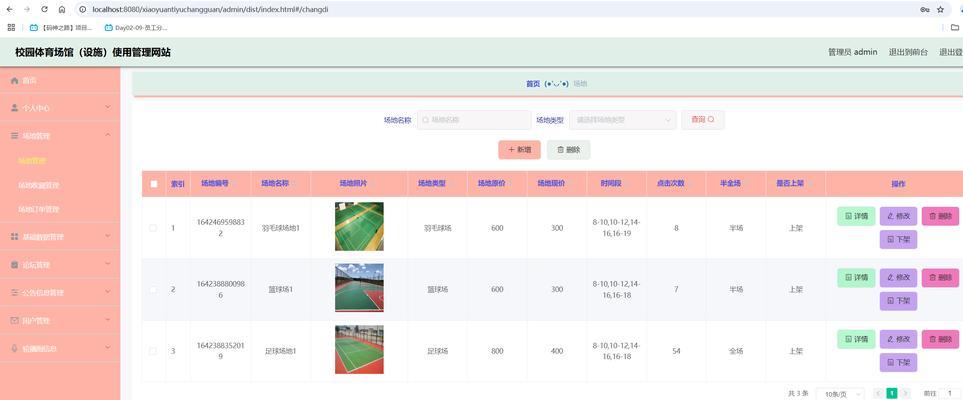Click the browser forward arrow

pyautogui.click(x=26, y=10)
